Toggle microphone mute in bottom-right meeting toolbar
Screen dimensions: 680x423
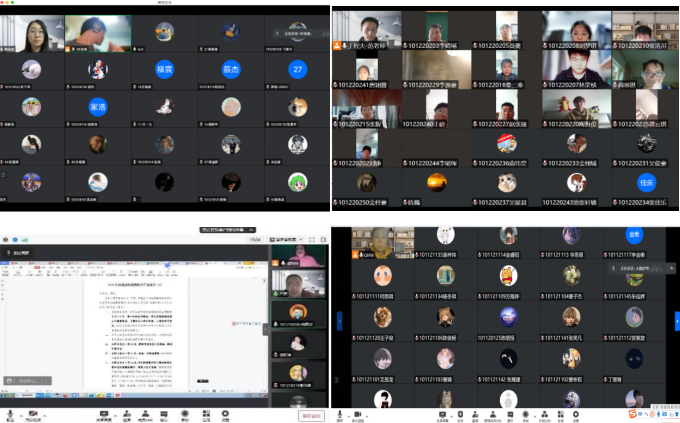tap(339, 414)
